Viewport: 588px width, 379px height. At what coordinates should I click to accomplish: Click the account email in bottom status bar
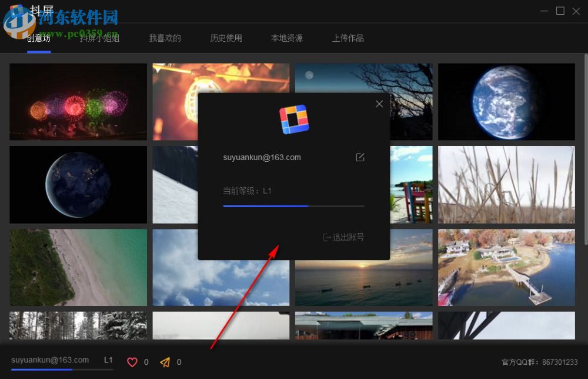(49, 360)
